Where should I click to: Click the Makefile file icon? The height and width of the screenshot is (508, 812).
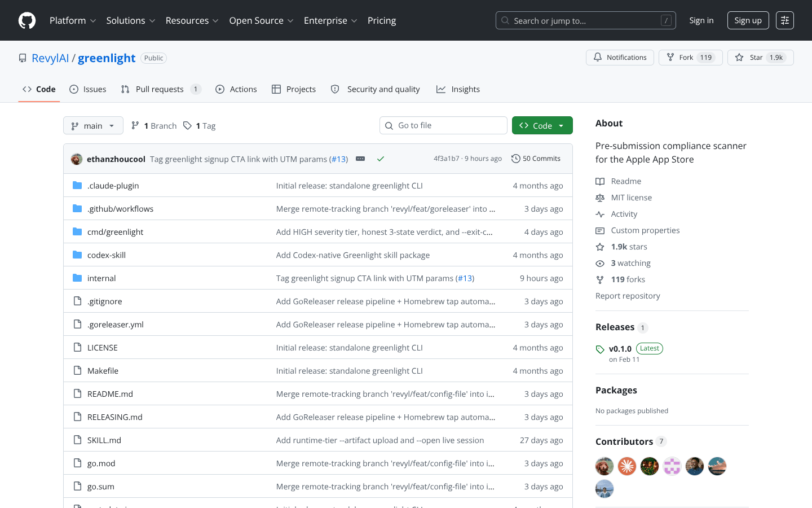click(77, 370)
